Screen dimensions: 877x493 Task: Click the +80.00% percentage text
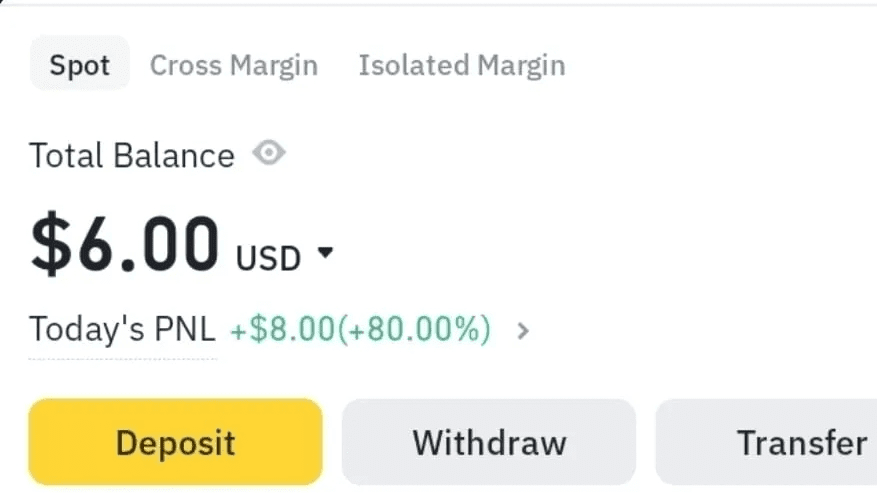(414, 328)
